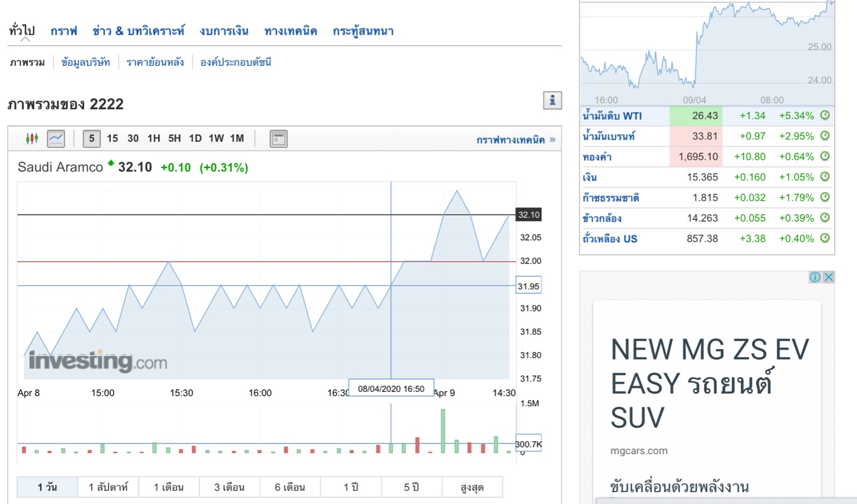Select the 5 ปี chart range
The height and width of the screenshot is (504, 857).
pyautogui.click(x=412, y=487)
